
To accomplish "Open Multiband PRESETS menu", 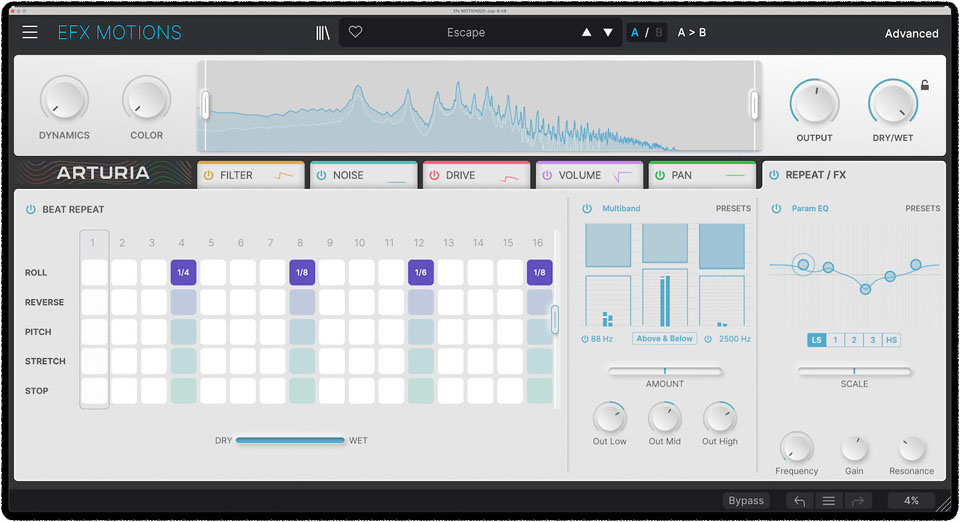I will coord(733,208).
